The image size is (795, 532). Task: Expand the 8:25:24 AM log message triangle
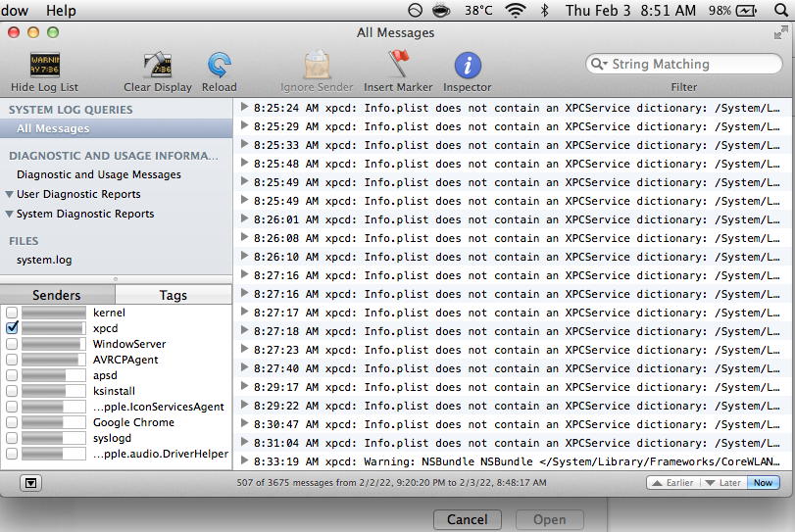[244, 107]
